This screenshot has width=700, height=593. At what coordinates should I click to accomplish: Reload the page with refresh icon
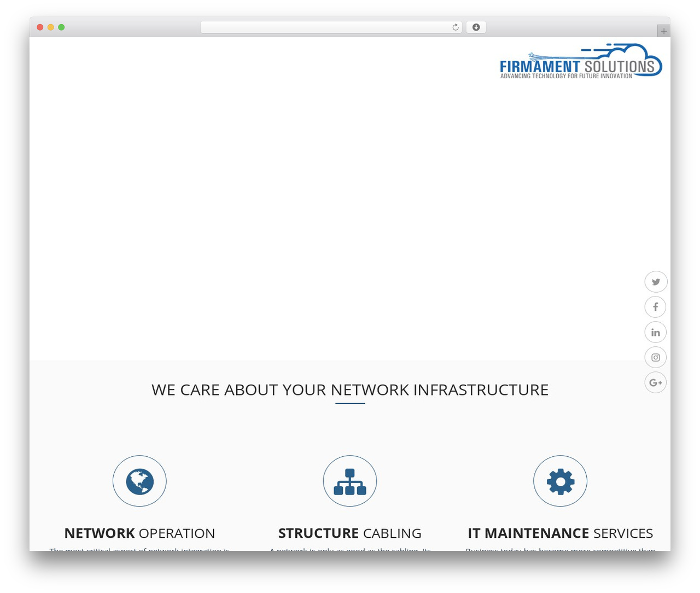pyautogui.click(x=456, y=27)
